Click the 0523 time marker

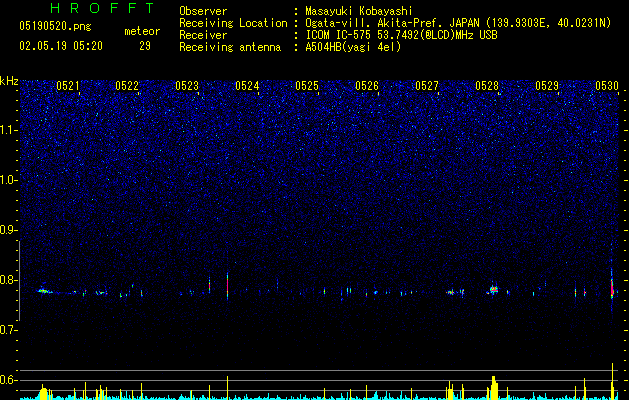187,86
